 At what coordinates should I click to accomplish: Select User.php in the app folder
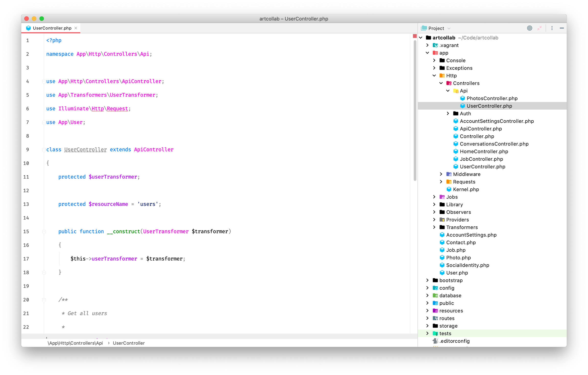tap(457, 273)
